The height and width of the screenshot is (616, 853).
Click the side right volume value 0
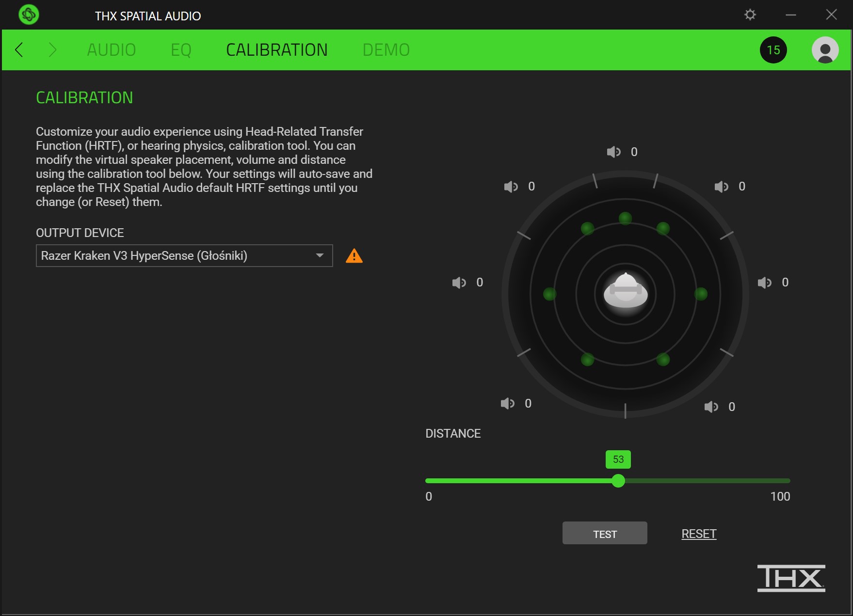tap(785, 283)
